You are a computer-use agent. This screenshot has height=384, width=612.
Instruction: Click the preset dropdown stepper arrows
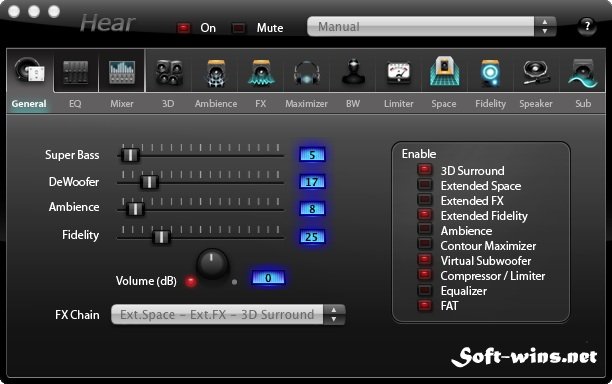pyautogui.click(x=545, y=27)
